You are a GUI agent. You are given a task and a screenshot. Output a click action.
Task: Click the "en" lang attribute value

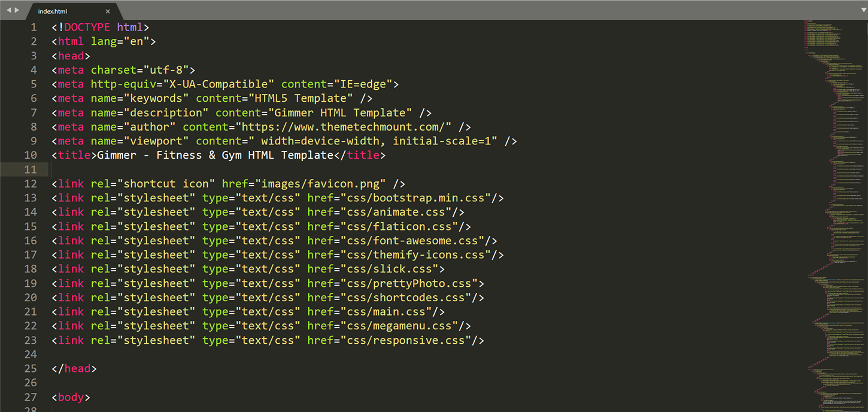coord(136,42)
